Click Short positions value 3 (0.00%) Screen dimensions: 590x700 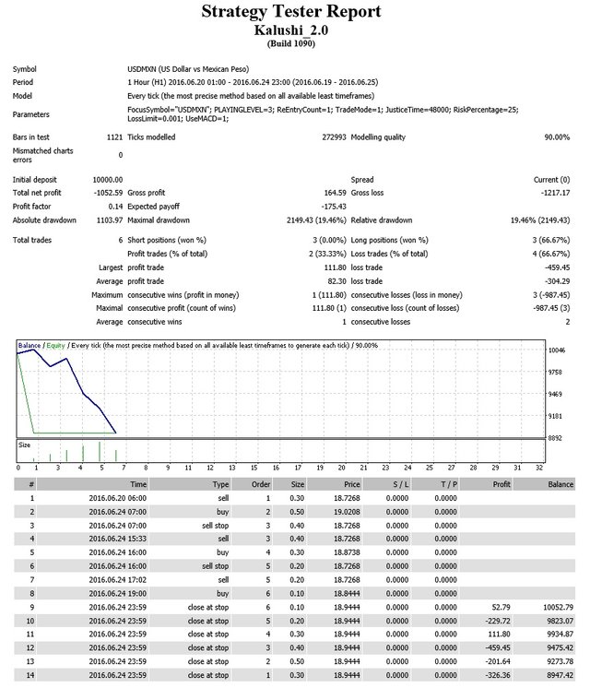pos(329,240)
